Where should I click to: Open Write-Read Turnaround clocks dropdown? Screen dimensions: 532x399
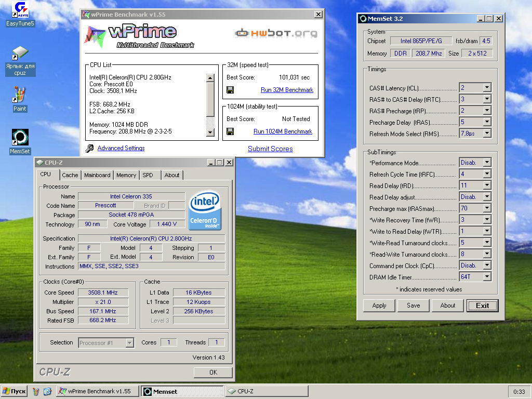coord(487,243)
